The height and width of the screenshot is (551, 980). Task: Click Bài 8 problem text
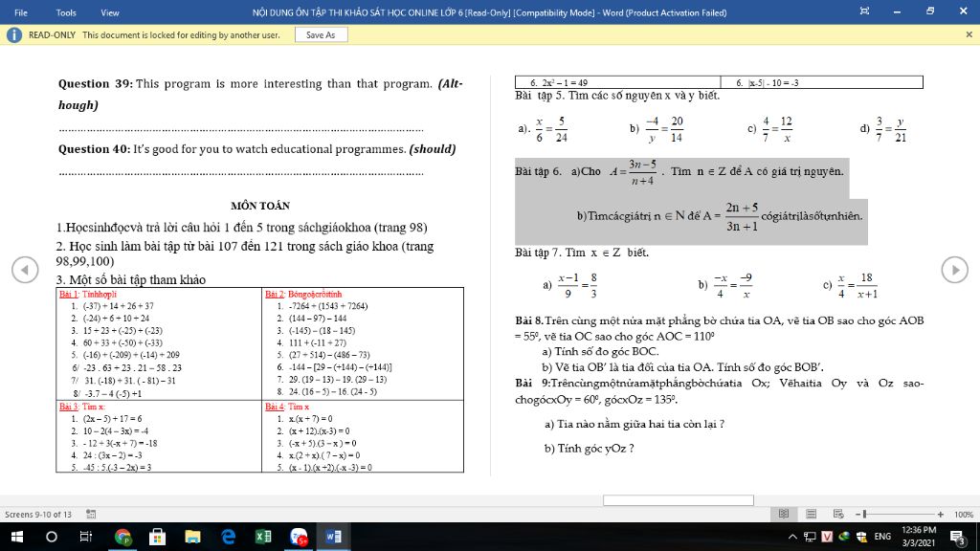(720, 329)
